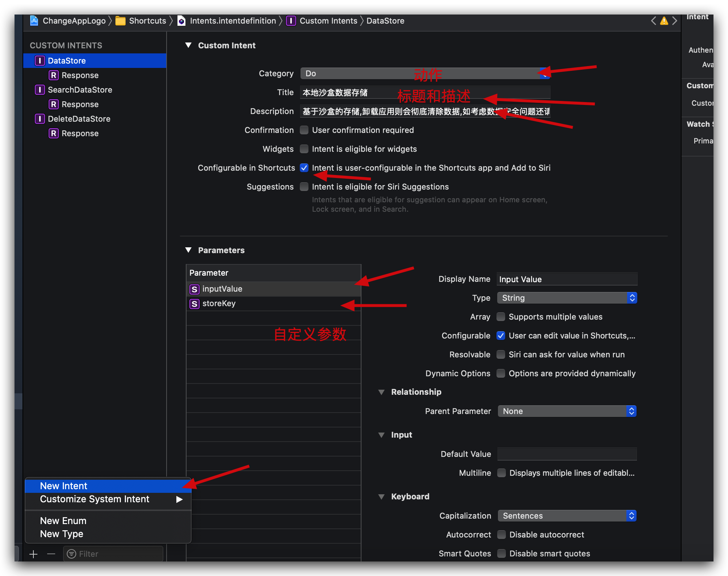The width and height of the screenshot is (728, 576).
Task: Click the minus remove-intent button
Action: 51,554
